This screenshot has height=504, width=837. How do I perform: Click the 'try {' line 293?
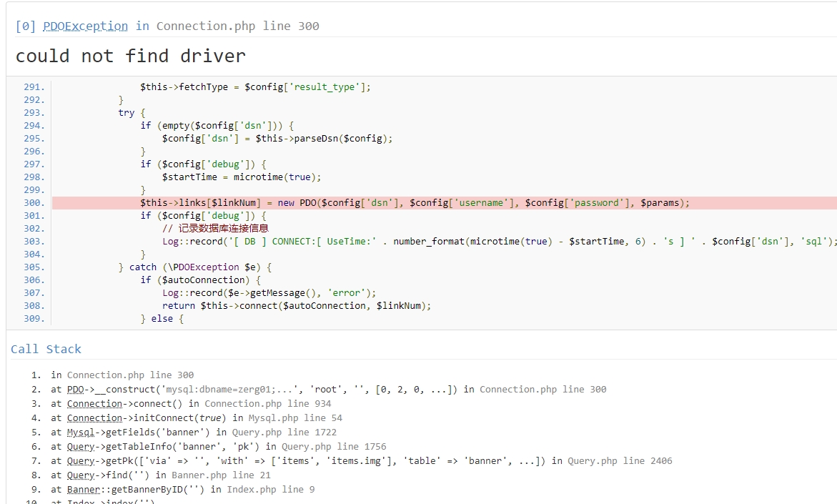pyautogui.click(x=132, y=113)
